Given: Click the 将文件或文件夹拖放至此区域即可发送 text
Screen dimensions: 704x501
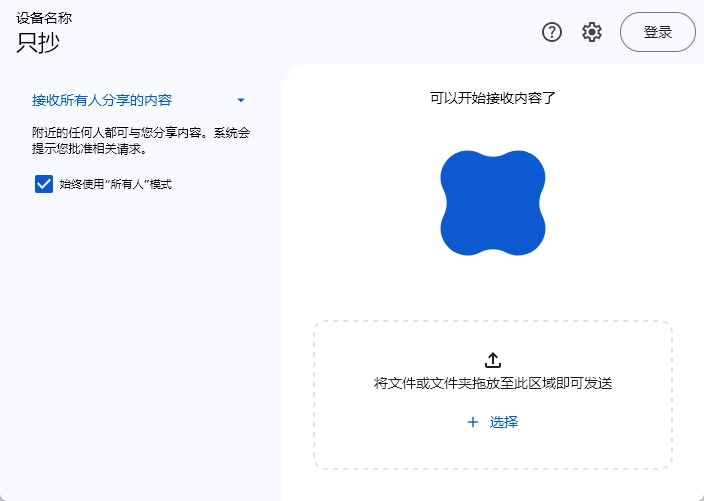Looking at the screenshot, I should point(493,383).
